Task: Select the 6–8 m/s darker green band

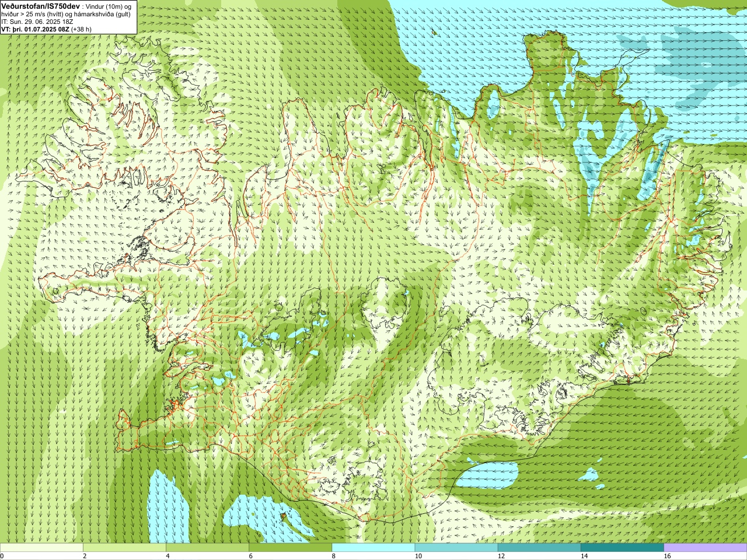Action: 291,547
